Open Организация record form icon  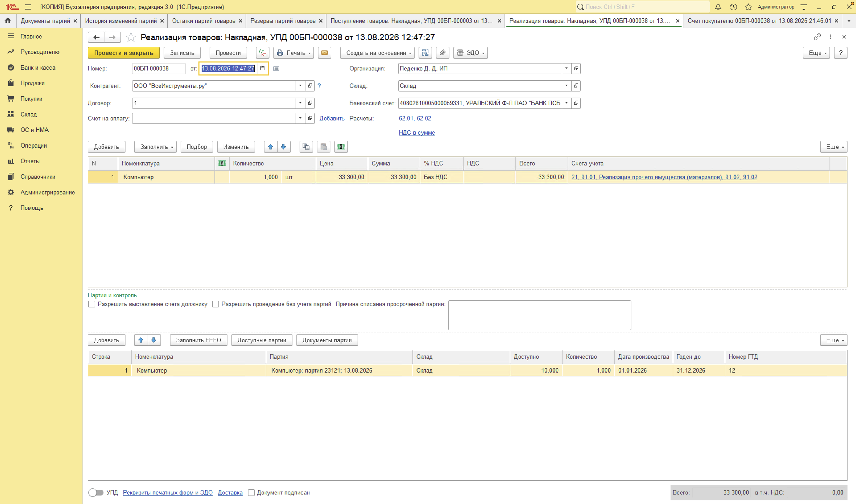click(576, 68)
